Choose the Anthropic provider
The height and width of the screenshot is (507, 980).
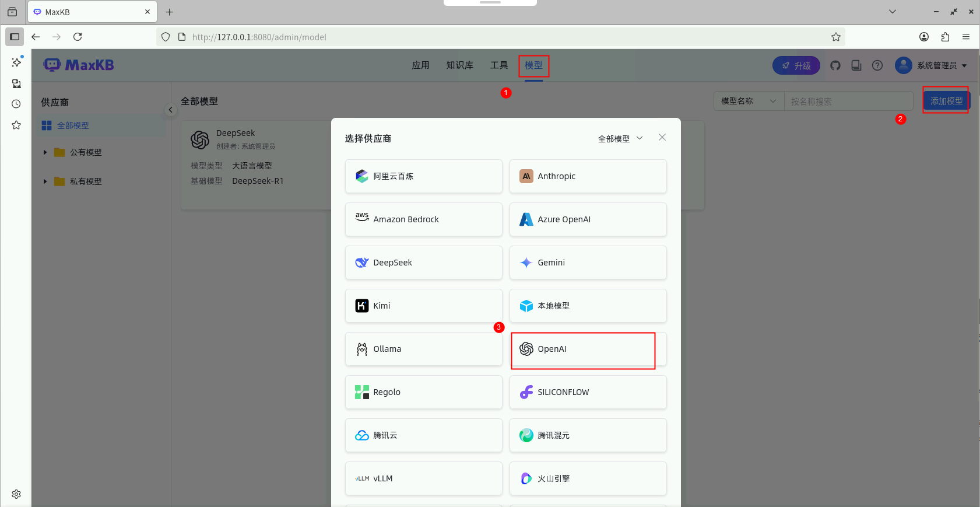click(x=588, y=176)
